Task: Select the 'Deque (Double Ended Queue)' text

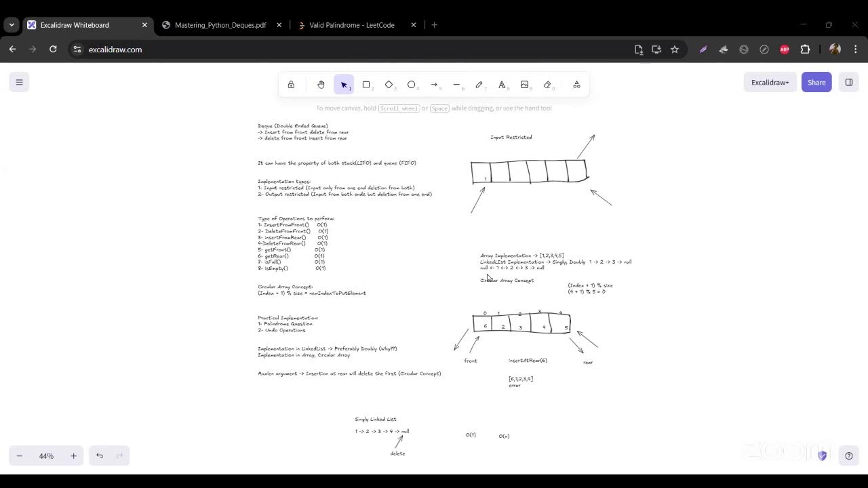Action: tap(293, 126)
